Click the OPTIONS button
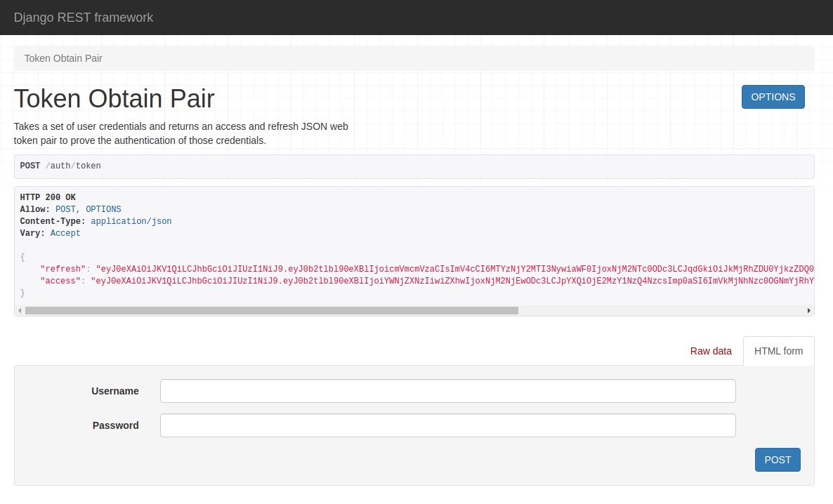Image resolution: width=833 pixels, height=504 pixels. point(773,97)
